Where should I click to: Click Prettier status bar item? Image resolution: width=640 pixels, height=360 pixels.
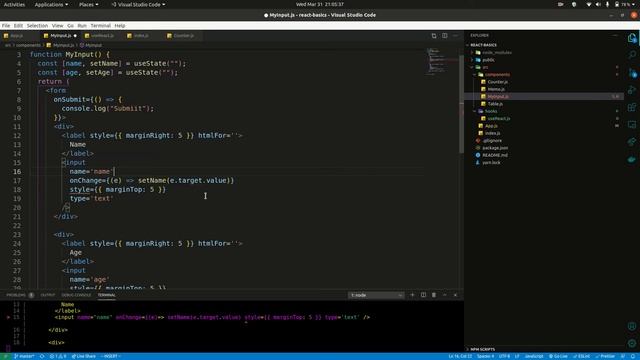[x=605, y=356]
